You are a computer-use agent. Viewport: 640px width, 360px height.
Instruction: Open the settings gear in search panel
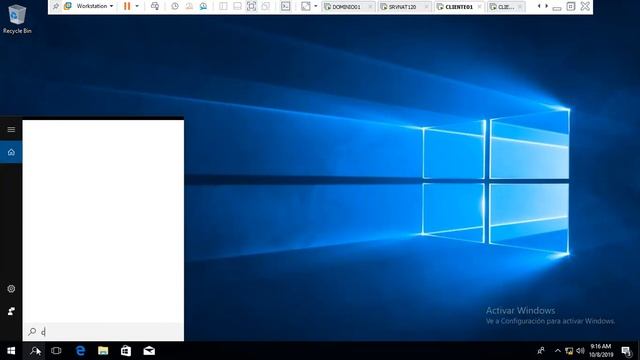11,289
